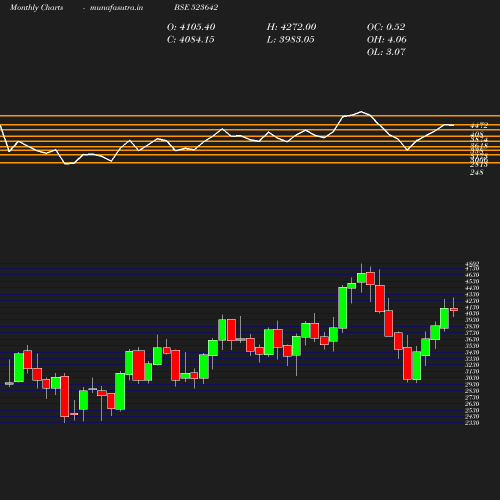
Task: Click the "2530" price axis label
Action: coord(472,410)
